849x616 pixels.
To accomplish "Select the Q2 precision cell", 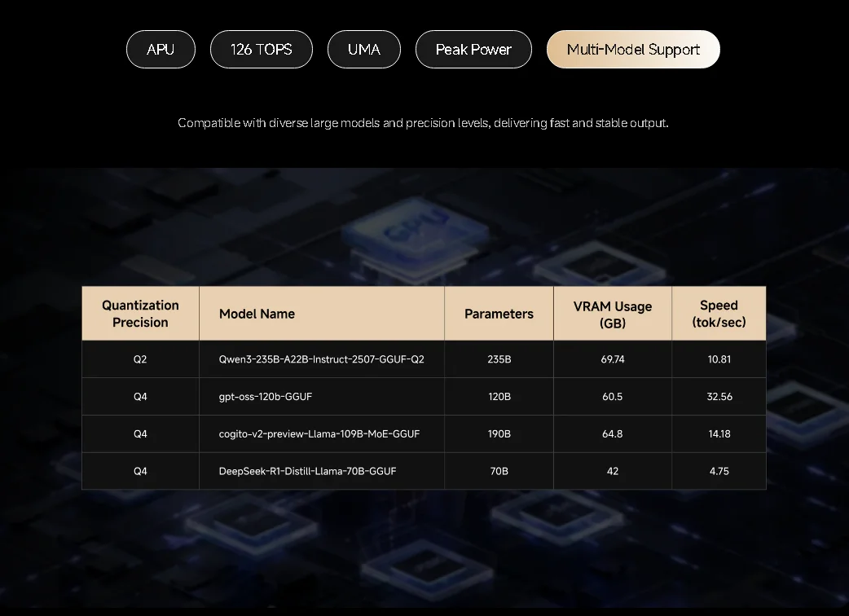I will pyautogui.click(x=140, y=359).
